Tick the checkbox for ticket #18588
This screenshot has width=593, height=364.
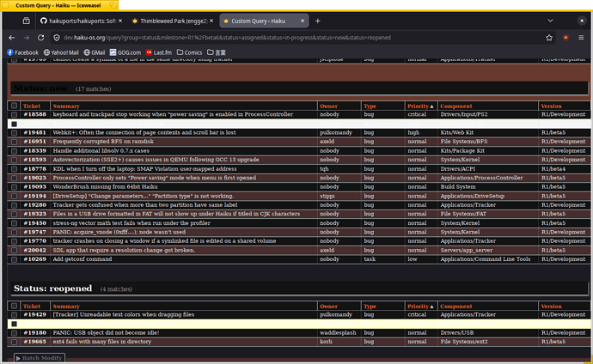14,114
